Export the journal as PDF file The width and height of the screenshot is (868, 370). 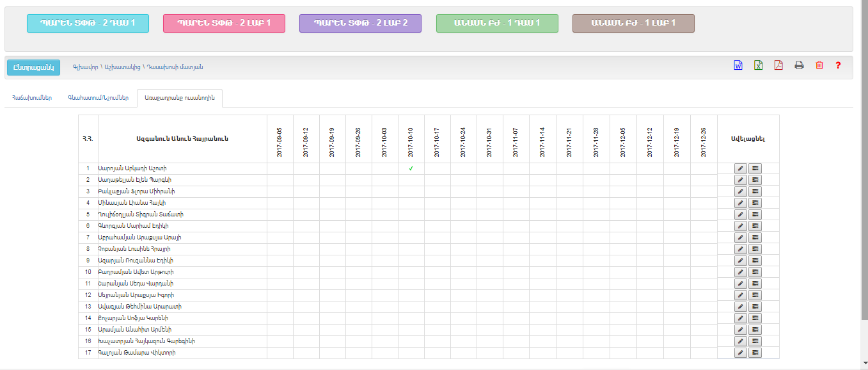[778, 65]
